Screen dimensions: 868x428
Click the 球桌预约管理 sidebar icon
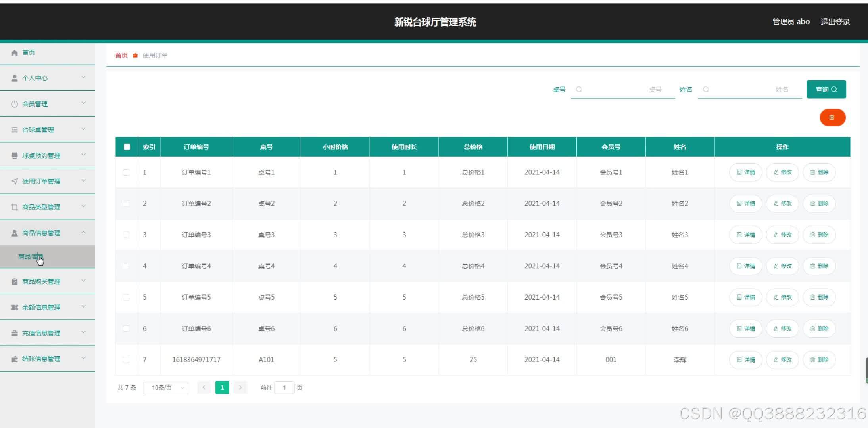pyautogui.click(x=14, y=155)
